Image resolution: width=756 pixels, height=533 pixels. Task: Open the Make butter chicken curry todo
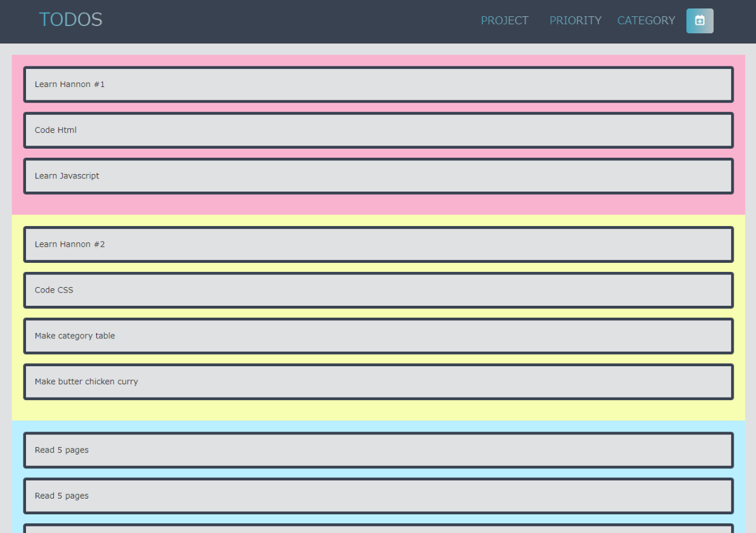[378, 381]
